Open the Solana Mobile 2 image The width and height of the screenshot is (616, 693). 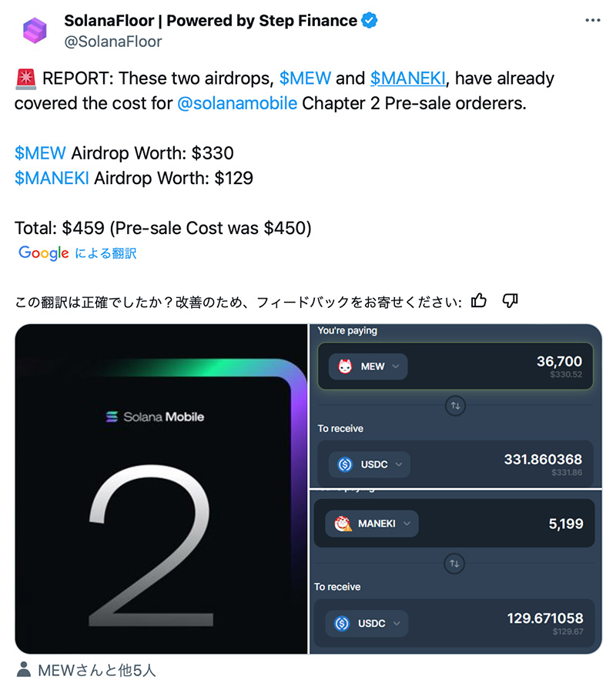(161, 489)
